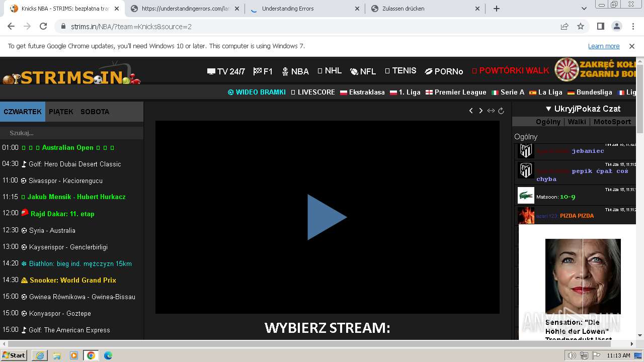644x362 pixels.
Task: Open the Ekstraklasa league link
Action: tap(362, 92)
